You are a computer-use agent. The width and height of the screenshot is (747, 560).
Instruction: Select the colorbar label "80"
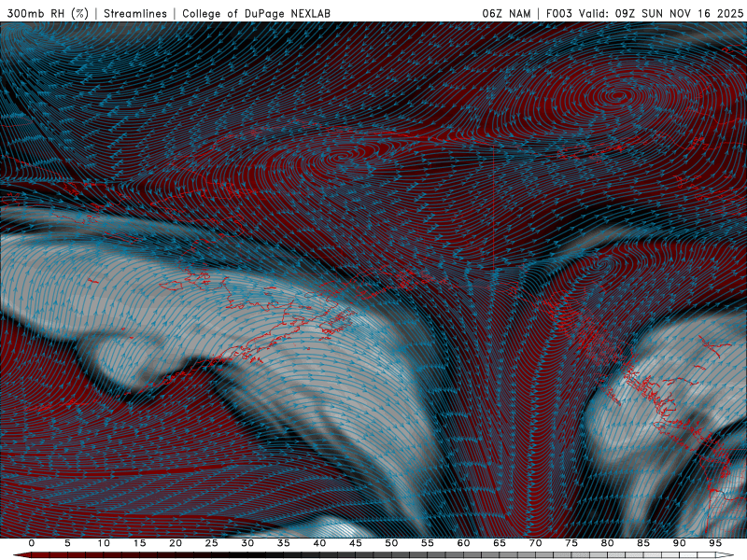[x=607, y=543]
